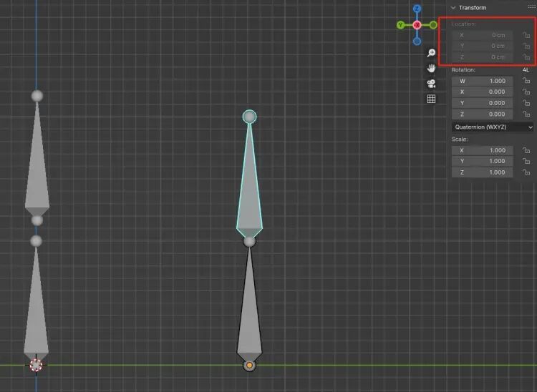Lock the Location Z axis
Screen dimensions: 537x392
pyautogui.click(x=526, y=57)
